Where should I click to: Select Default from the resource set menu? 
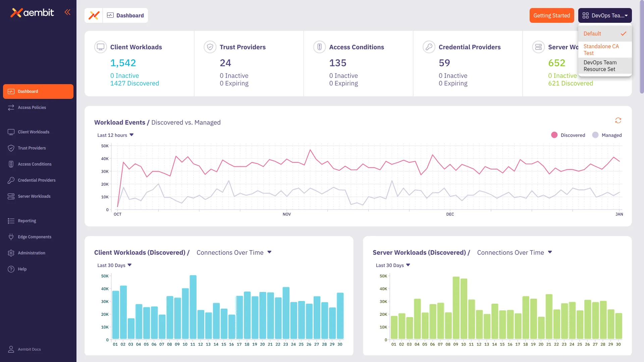tap(592, 34)
